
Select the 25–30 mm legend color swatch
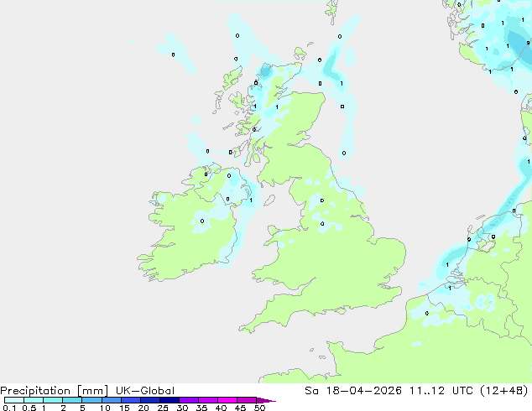point(170,400)
